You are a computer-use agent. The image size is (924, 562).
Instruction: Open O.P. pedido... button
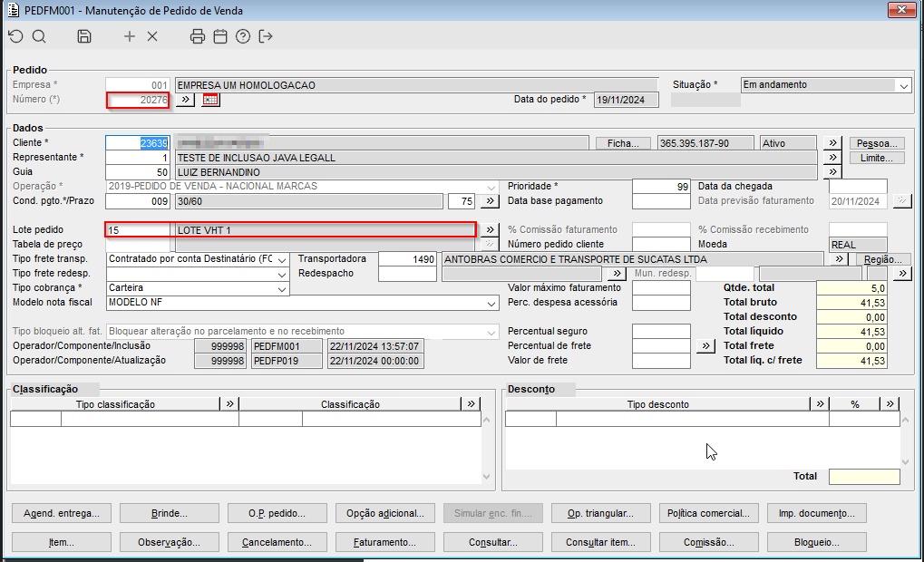(277, 513)
